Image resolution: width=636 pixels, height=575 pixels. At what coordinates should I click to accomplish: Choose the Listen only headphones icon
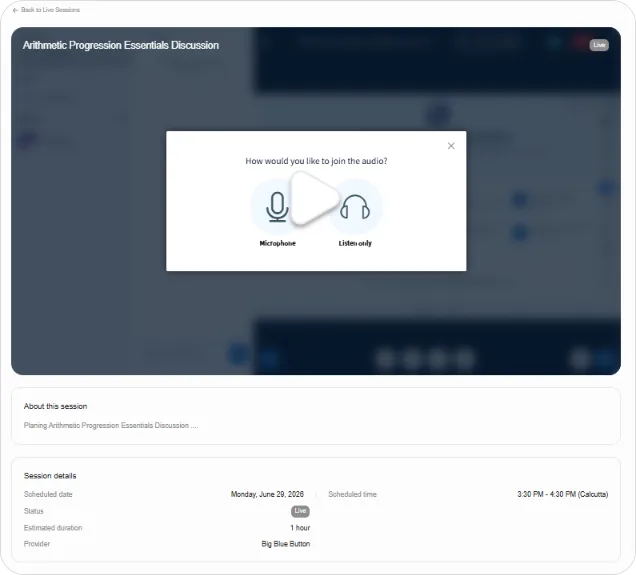(355, 207)
